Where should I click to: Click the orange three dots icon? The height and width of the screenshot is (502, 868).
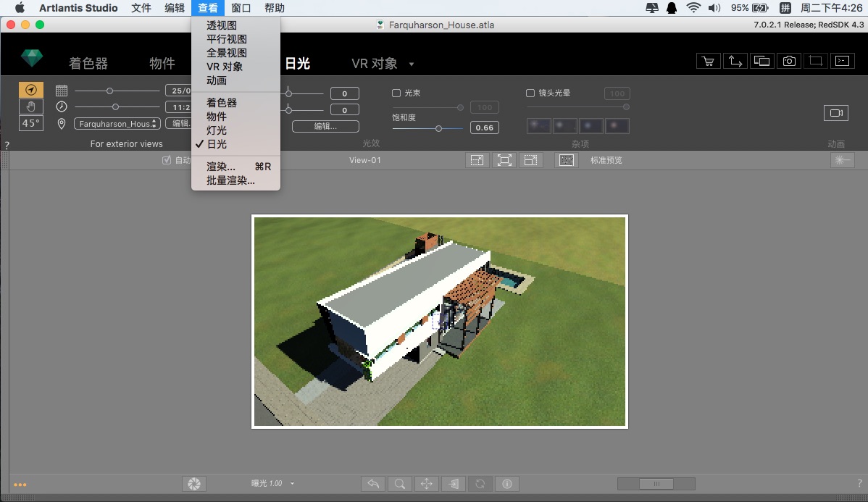20,485
